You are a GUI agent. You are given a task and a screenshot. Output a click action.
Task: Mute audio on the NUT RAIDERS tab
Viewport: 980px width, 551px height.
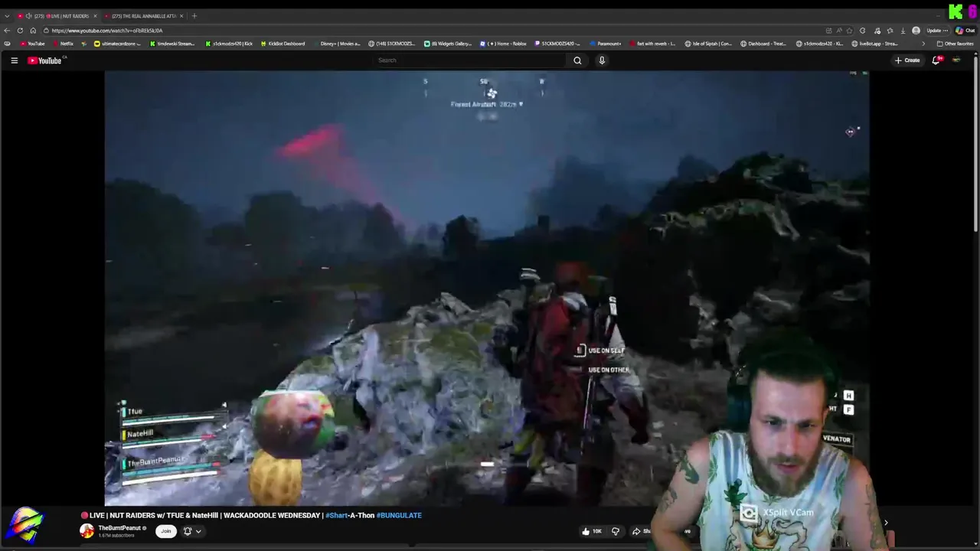pyautogui.click(x=28, y=16)
